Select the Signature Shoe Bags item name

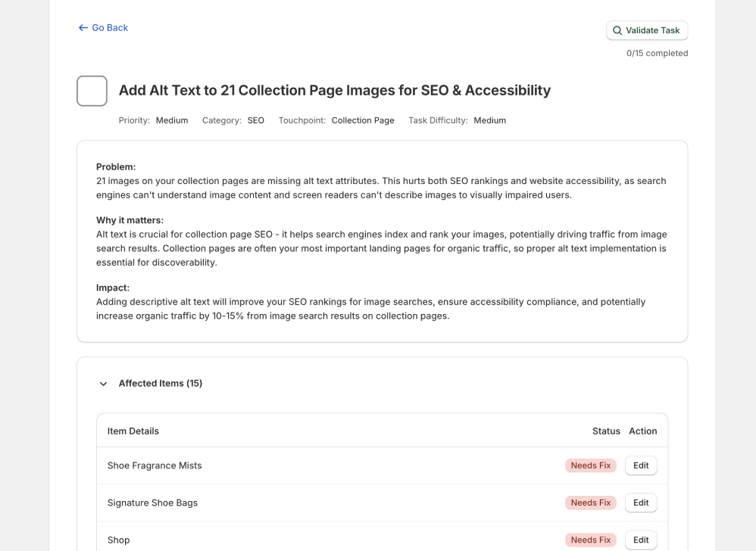(x=152, y=503)
